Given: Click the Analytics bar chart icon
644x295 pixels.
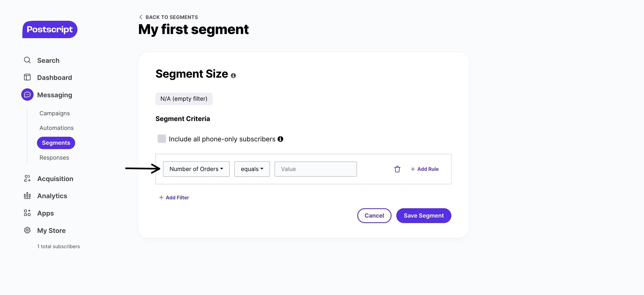Looking at the screenshot, I should point(27,195).
